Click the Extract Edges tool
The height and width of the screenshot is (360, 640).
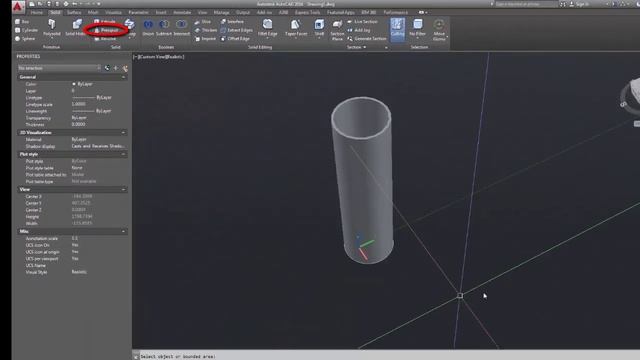pos(236,30)
